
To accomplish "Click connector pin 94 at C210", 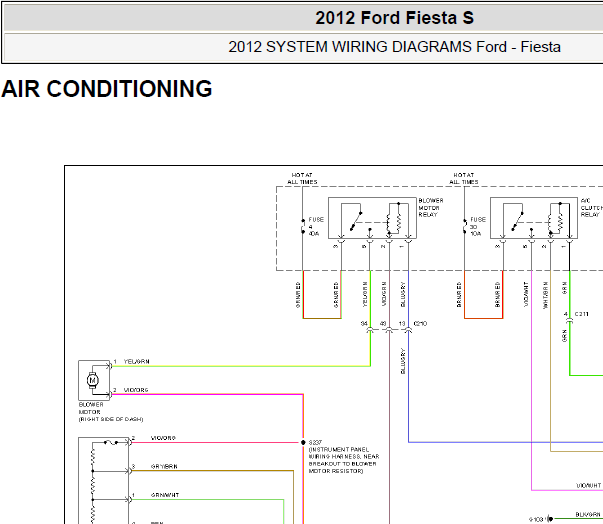I will point(364,324).
